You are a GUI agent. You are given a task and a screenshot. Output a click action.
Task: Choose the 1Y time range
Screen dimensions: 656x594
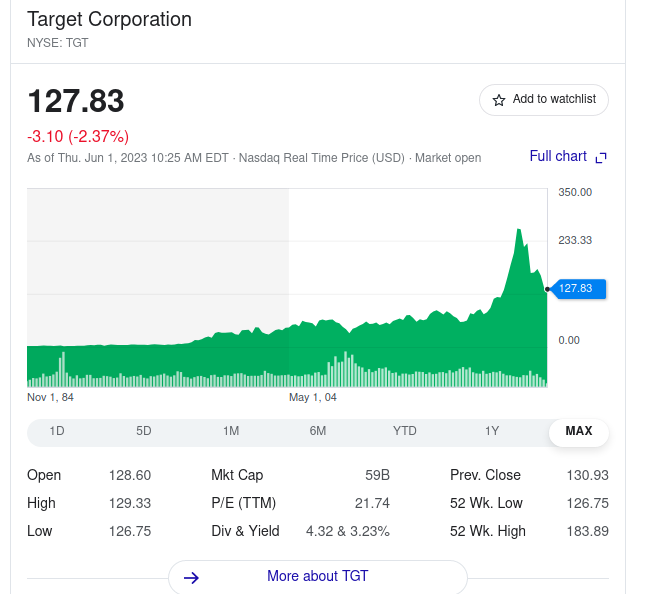492,431
